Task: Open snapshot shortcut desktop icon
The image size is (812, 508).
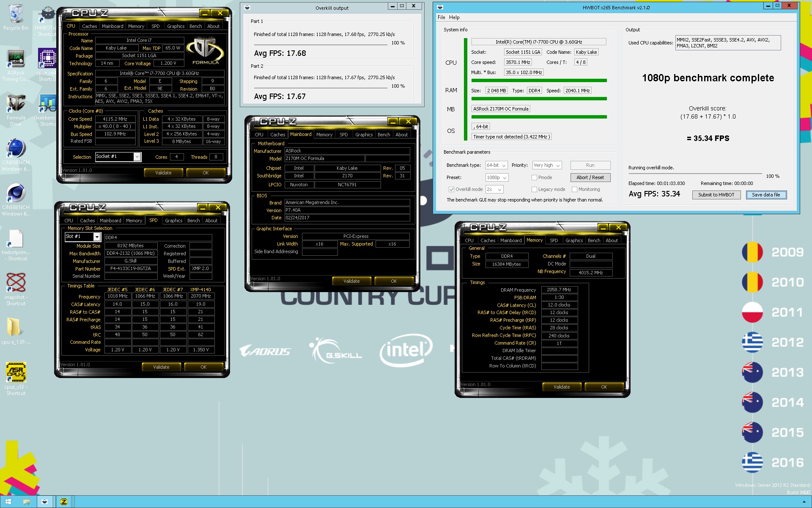Action: 16,290
